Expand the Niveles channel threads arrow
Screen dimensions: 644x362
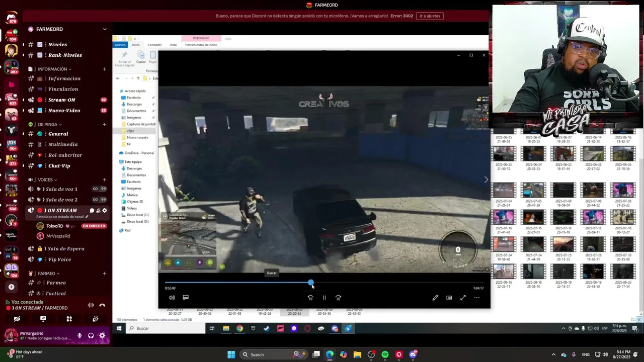[x=23, y=44]
